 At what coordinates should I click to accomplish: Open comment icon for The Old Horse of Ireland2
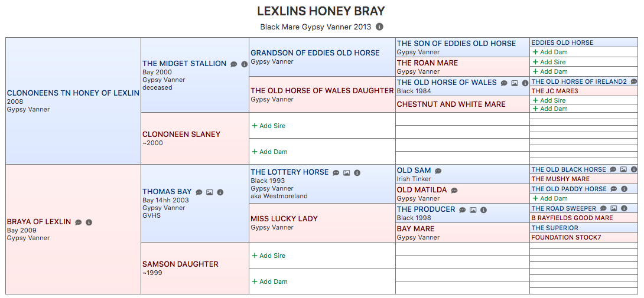pos(634,81)
